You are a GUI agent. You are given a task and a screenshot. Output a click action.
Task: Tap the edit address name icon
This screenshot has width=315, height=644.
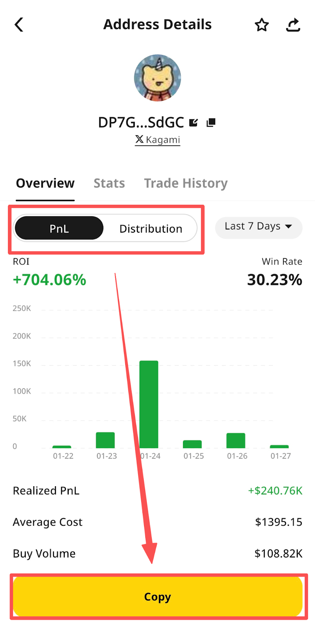[x=194, y=122]
